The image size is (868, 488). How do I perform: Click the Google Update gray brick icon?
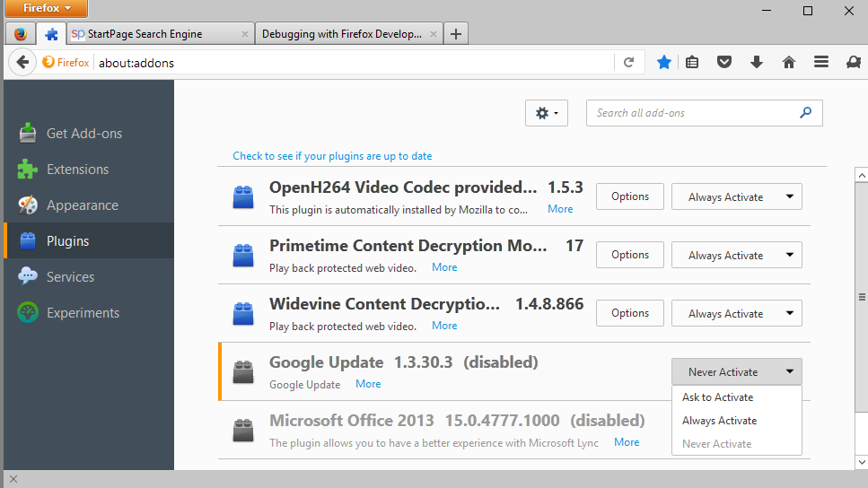click(243, 371)
